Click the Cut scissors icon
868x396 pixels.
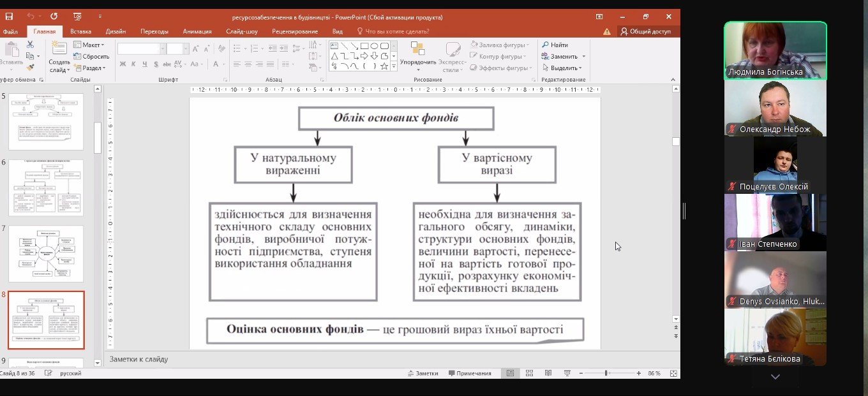click(x=30, y=45)
